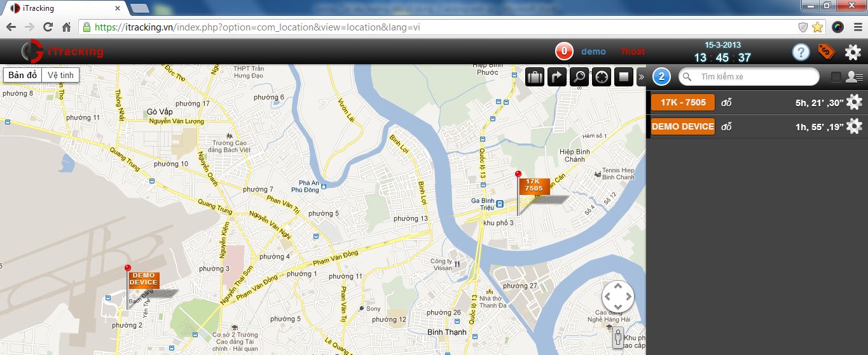The width and height of the screenshot is (868, 355).
Task: Click the Street View pegman icon
Action: (618, 337)
